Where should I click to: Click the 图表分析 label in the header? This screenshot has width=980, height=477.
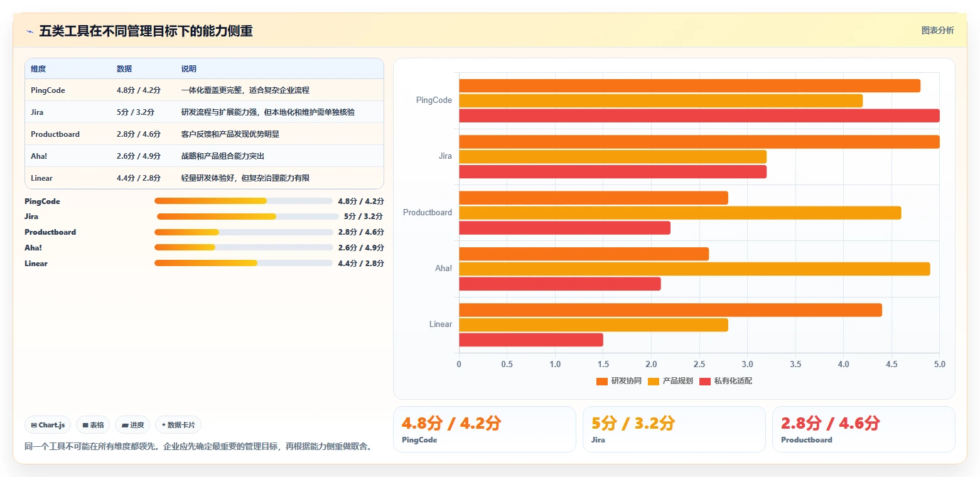(937, 31)
